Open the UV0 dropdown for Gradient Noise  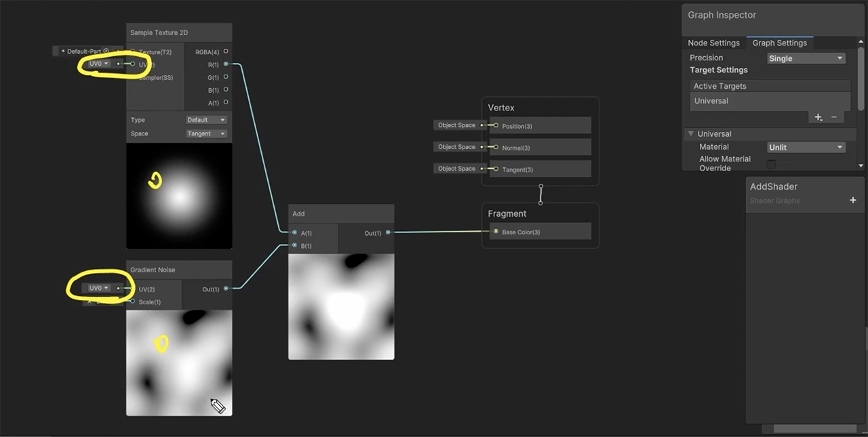click(98, 288)
